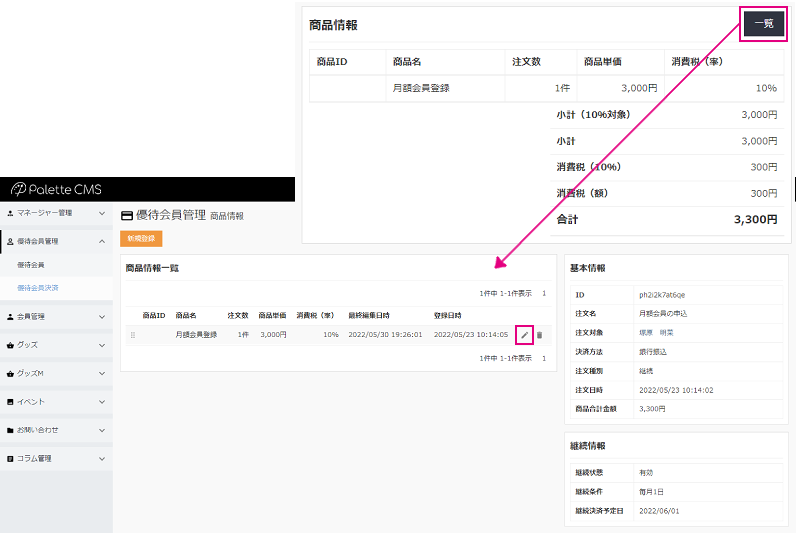The width and height of the screenshot is (796, 533).
Task: Click the 2022/05/23 10:14:02 order date value
Action: 676,390
